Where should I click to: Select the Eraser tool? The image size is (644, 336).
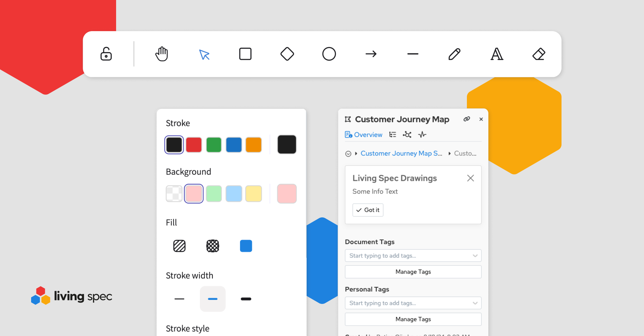pos(538,54)
